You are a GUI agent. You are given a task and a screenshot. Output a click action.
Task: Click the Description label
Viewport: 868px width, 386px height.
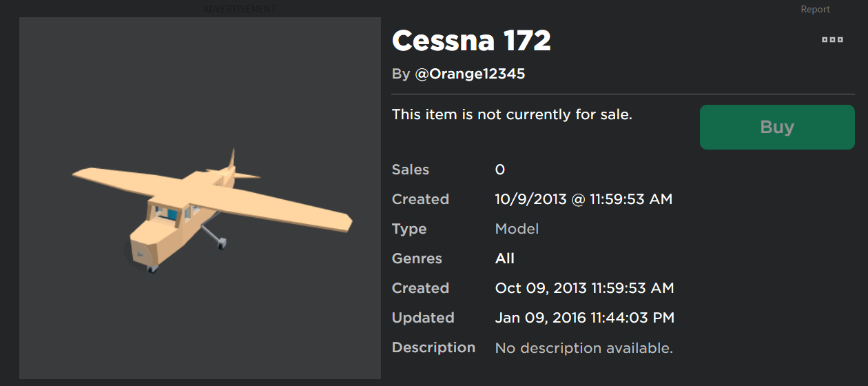click(433, 347)
